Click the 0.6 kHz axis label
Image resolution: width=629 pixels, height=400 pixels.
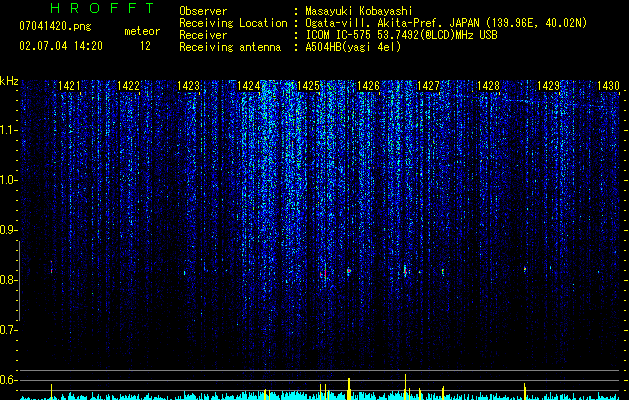(x=8, y=380)
